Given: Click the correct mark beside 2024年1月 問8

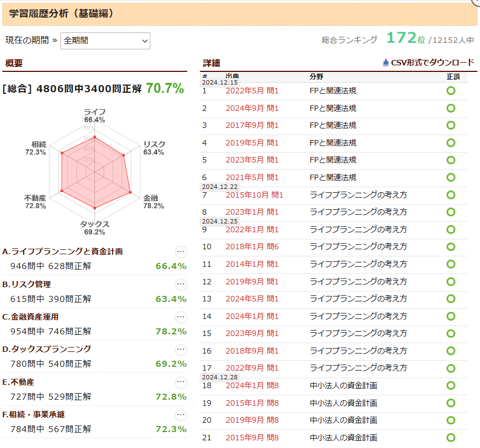Looking at the screenshot, I should click(450, 385).
